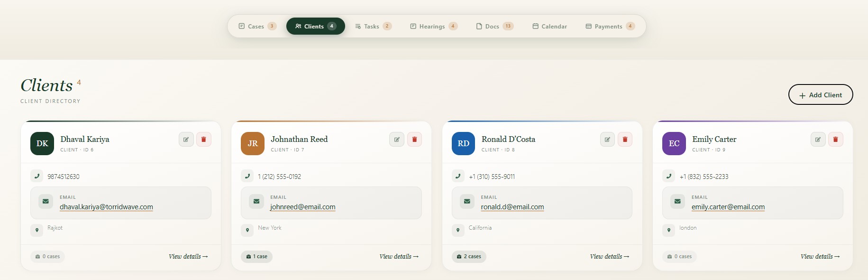Click the New York location text

[270, 228]
